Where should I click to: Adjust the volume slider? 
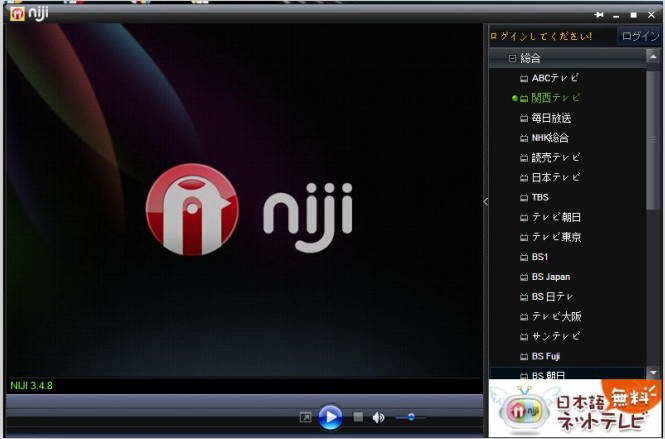pos(410,417)
